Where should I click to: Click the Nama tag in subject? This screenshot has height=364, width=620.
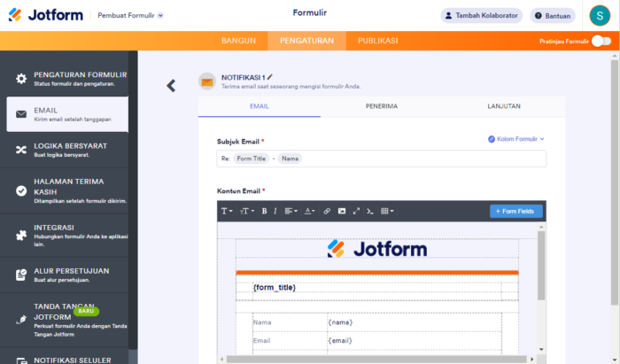290,159
